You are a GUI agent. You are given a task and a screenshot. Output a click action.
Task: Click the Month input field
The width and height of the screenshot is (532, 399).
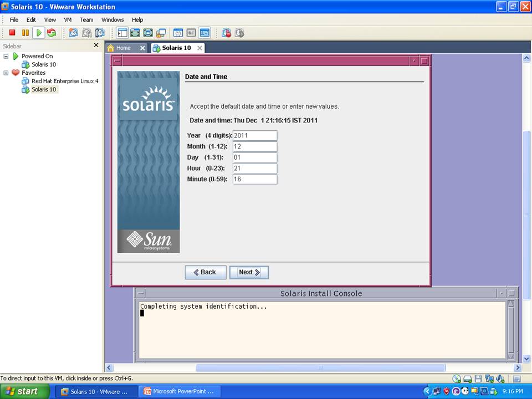[255, 146]
